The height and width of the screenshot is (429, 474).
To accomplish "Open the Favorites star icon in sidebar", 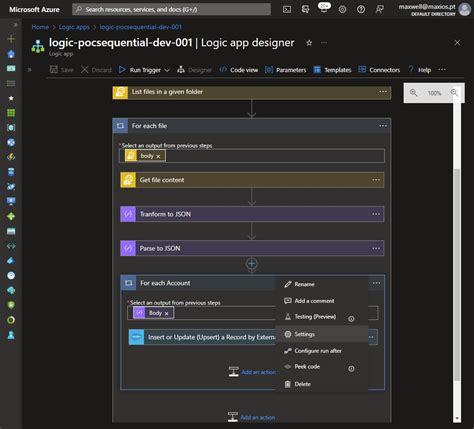I will 11,98.
